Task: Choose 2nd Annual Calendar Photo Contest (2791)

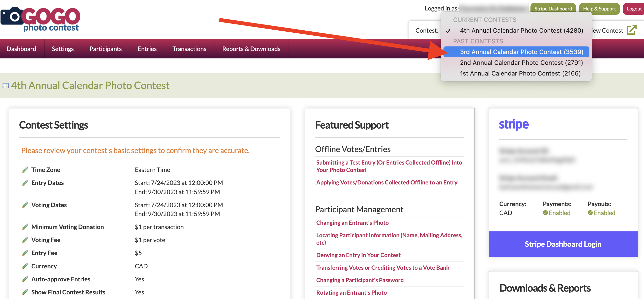Action: pyautogui.click(x=521, y=63)
